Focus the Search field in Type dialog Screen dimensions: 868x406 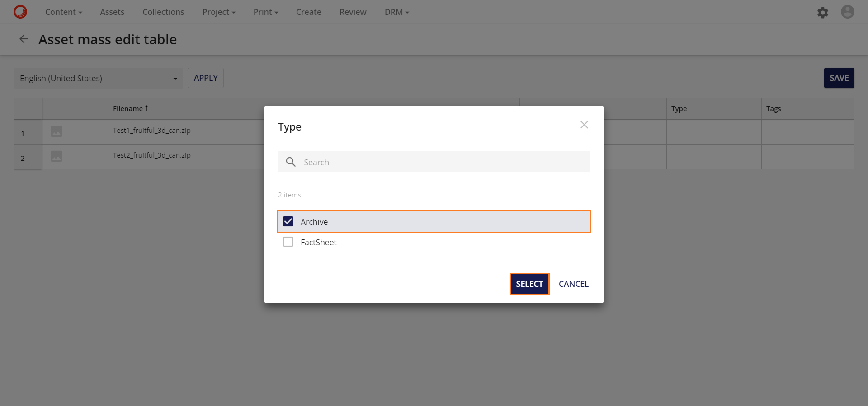(443, 162)
